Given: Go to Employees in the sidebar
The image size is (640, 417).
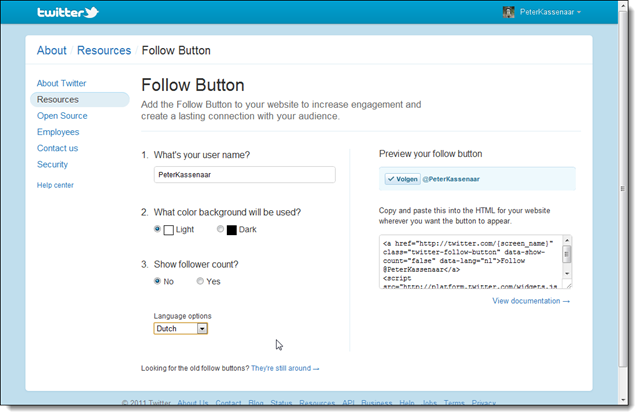Looking at the screenshot, I should [x=58, y=132].
